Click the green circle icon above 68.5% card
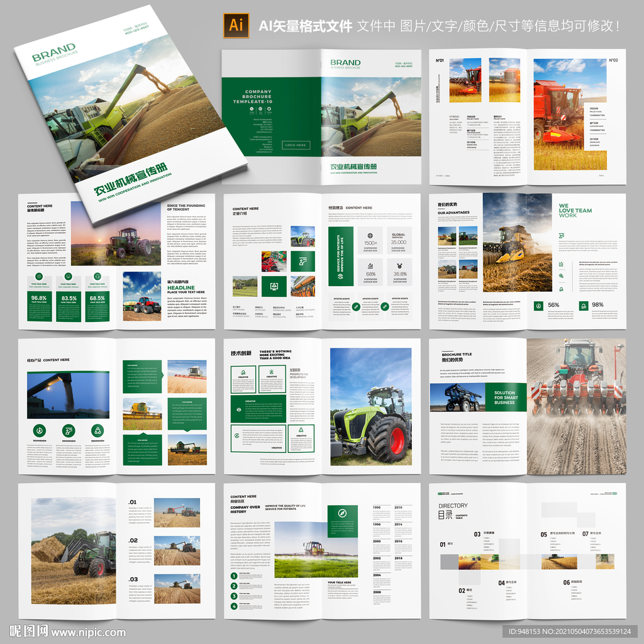Viewport: 644px width, 644px height. pos(97,277)
